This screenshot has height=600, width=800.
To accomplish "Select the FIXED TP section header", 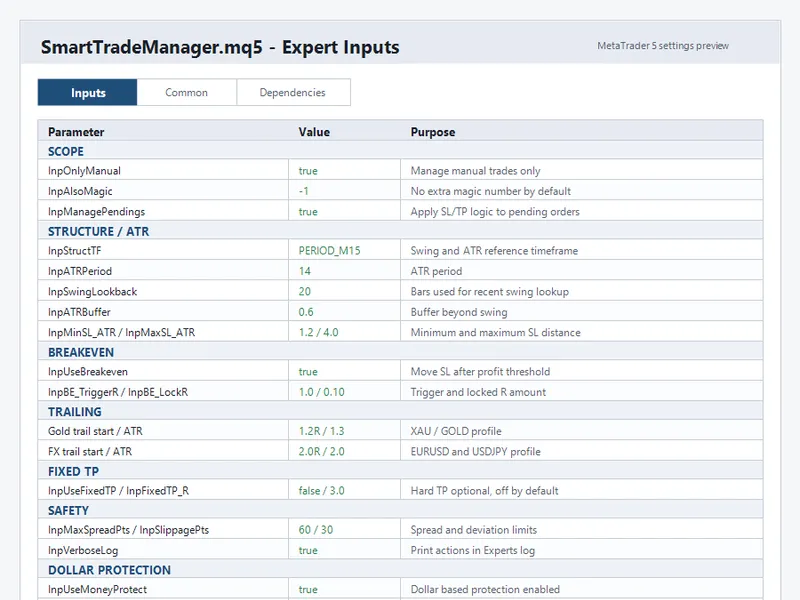I will click(x=401, y=471).
